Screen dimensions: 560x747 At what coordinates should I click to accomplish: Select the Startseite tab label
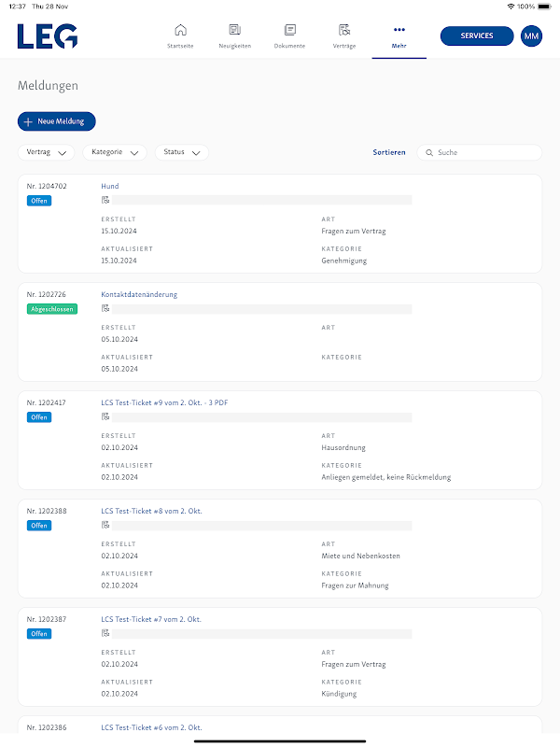(180, 46)
